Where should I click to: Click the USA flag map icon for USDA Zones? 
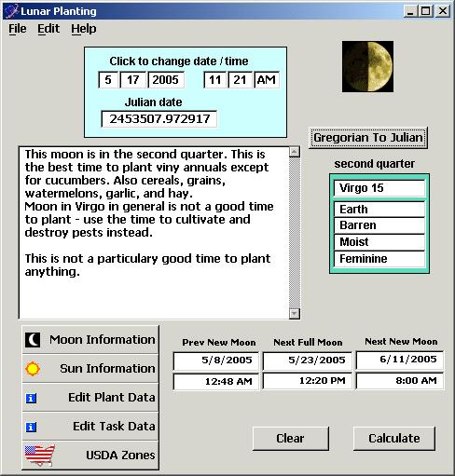[40, 456]
